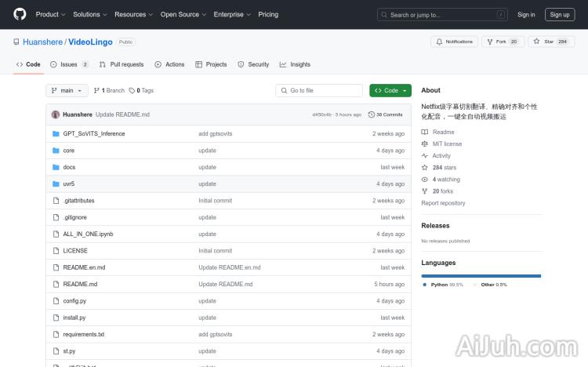Image resolution: width=588 pixels, height=367 pixels.
Task: Click the GitHub logo icon
Action: click(x=20, y=14)
